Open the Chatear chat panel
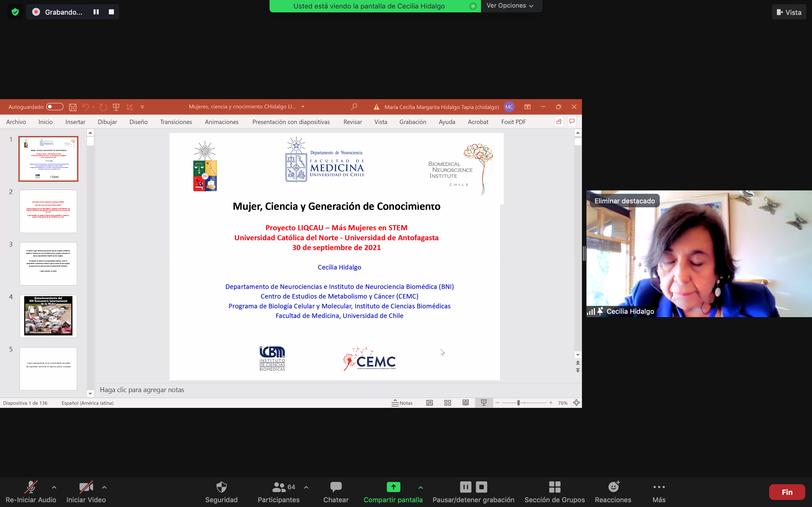The height and width of the screenshot is (507, 812). click(x=336, y=487)
